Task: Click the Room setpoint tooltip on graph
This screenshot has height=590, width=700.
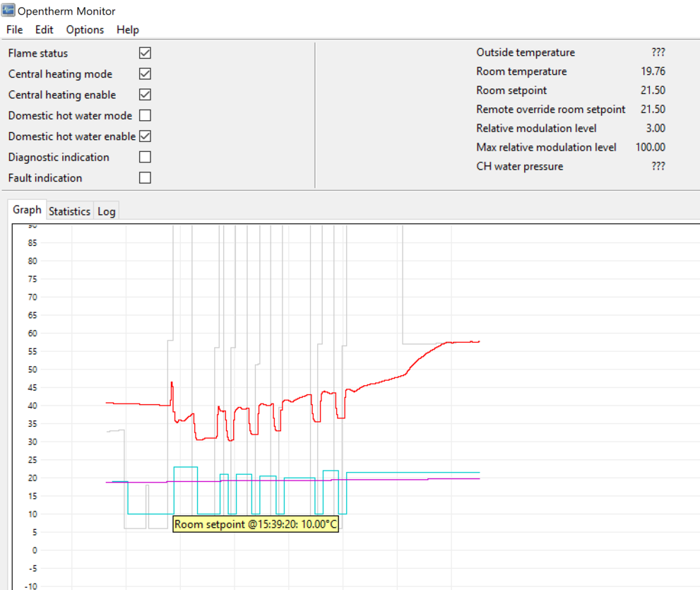Action: 256,524
